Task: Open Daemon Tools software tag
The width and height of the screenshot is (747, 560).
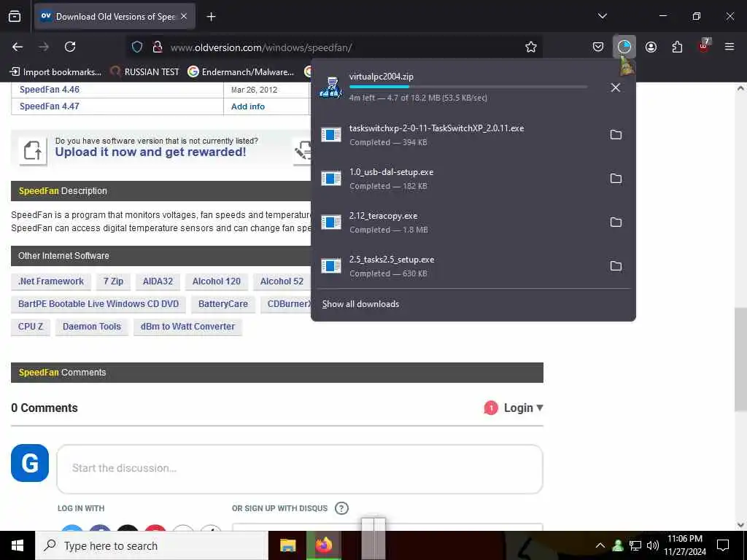Action: [x=92, y=327]
